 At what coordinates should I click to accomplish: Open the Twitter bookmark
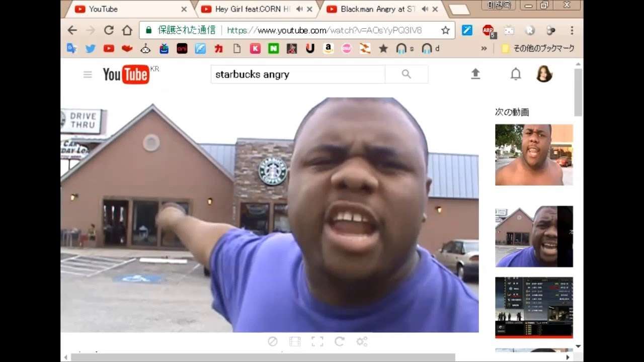point(91,49)
